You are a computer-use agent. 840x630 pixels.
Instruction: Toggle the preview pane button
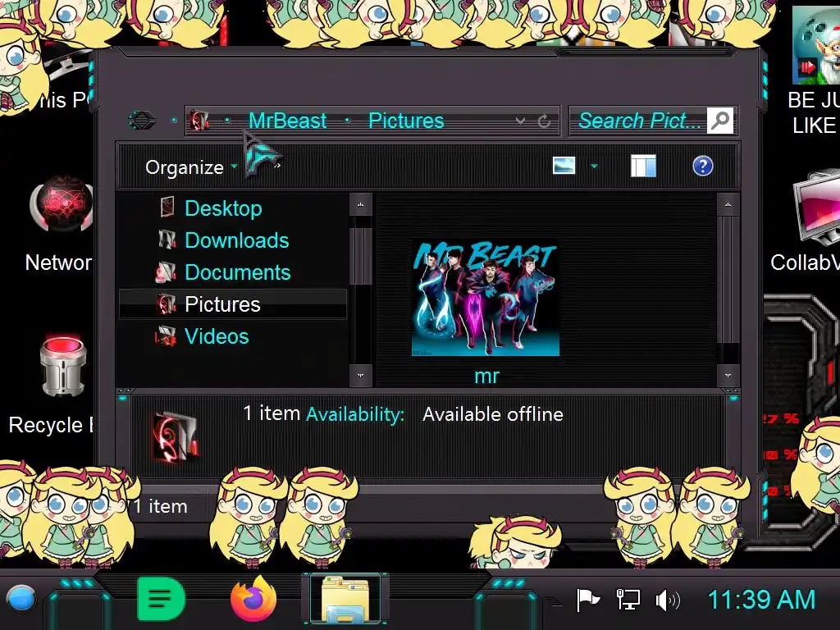tap(643, 166)
